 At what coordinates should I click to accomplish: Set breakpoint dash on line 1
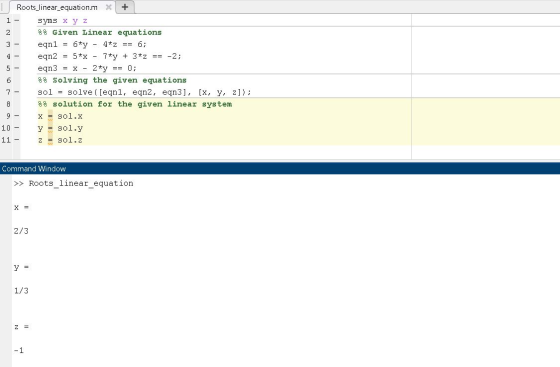[x=17, y=20]
